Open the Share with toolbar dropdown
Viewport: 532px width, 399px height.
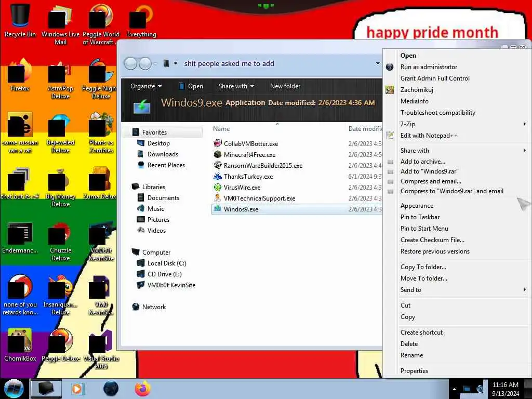[x=236, y=86]
